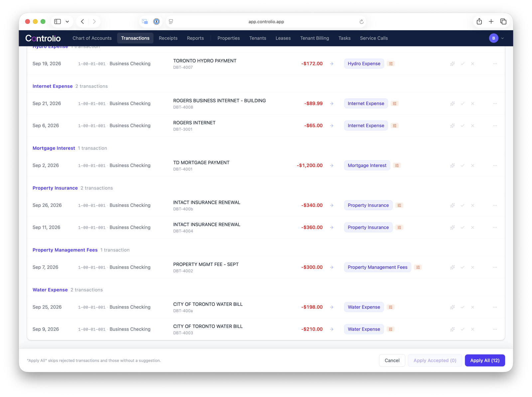Show Safari tab overview
Image resolution: width=532 pixels, height=397 pixels.
(x=503, y=22)
